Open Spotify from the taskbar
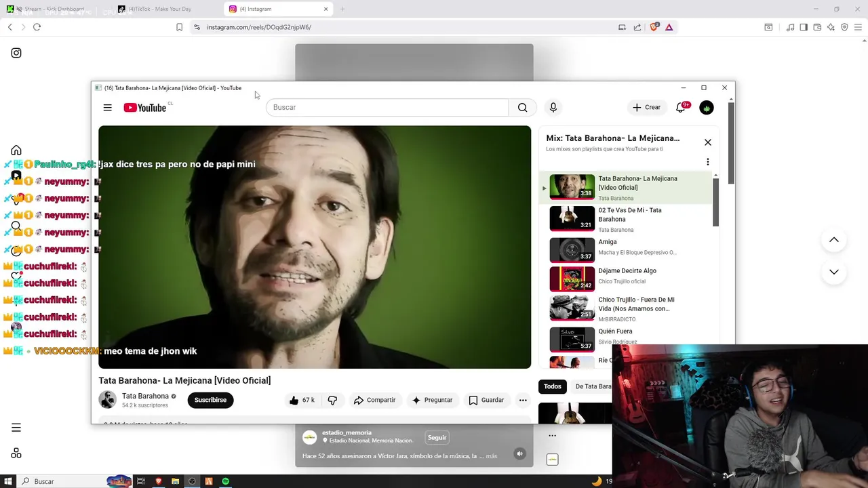Screen dimensions: 868x488 click(225, 481)
